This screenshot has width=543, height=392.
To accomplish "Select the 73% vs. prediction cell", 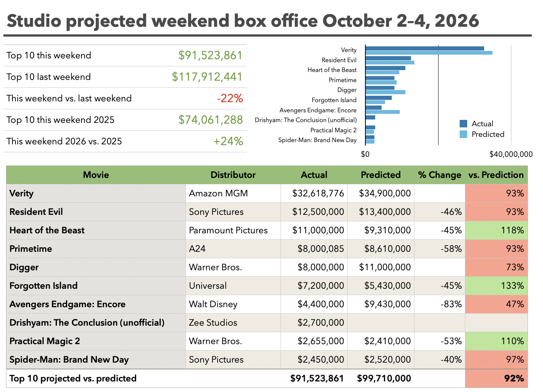I will 496,267.
